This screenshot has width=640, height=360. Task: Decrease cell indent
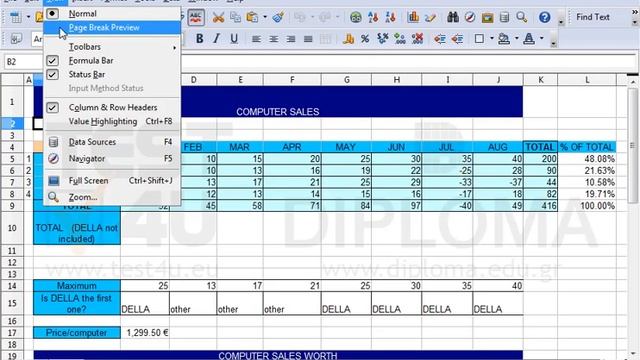pos(440,39)
